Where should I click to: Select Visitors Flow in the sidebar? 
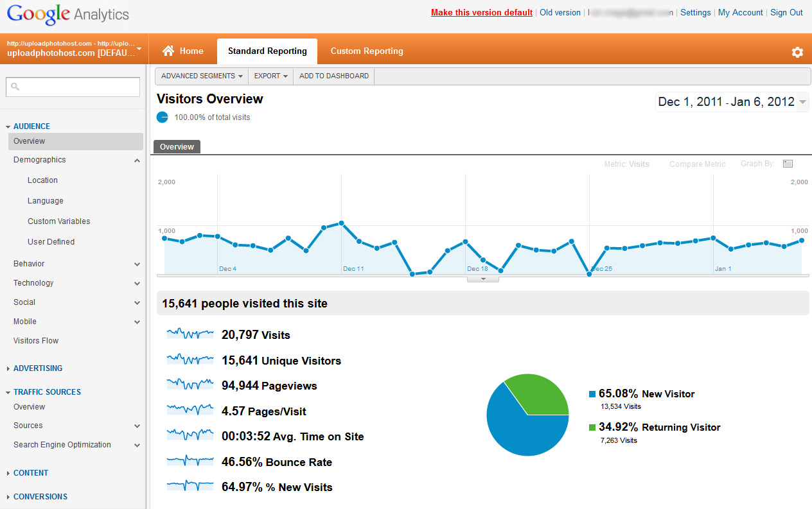[36, 341]
